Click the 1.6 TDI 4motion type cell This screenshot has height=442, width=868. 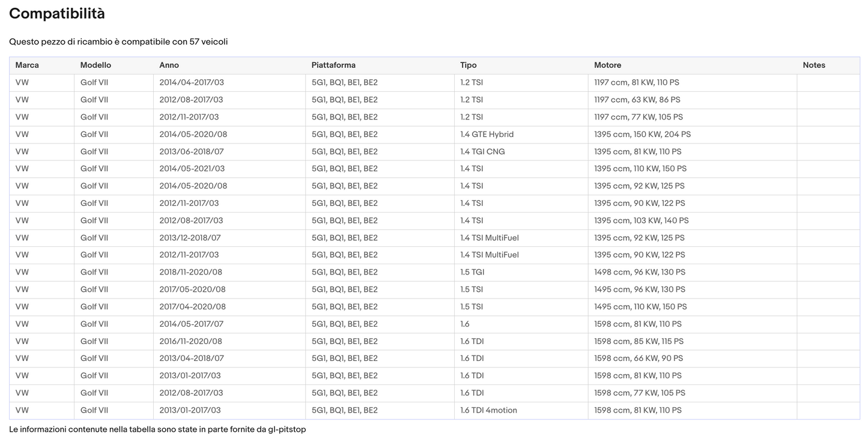tap(489, 410)
